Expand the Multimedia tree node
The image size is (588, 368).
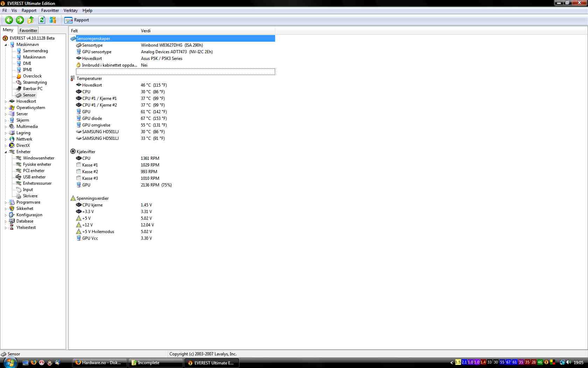(x=6, y=127)
